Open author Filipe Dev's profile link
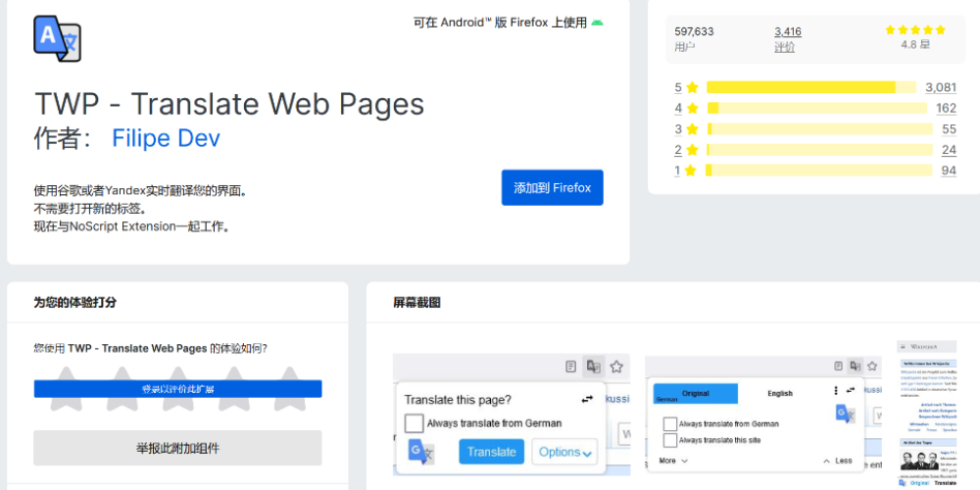Viewport: 980px width, 490px height. pyautogui.click(x=166, y=138)
